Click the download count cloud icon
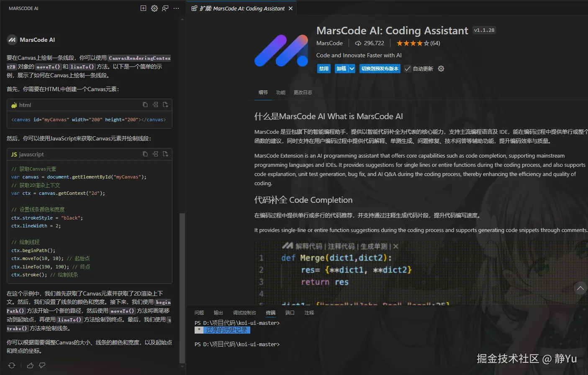The width and height of the screenshot is (588, 375). 358,43
